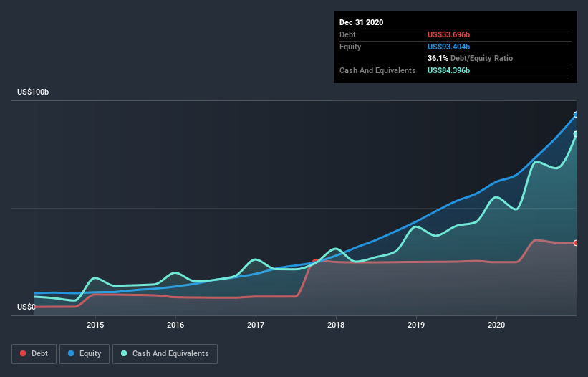
Task: Click the US$33.696b debt value
Action: (448, 34)
